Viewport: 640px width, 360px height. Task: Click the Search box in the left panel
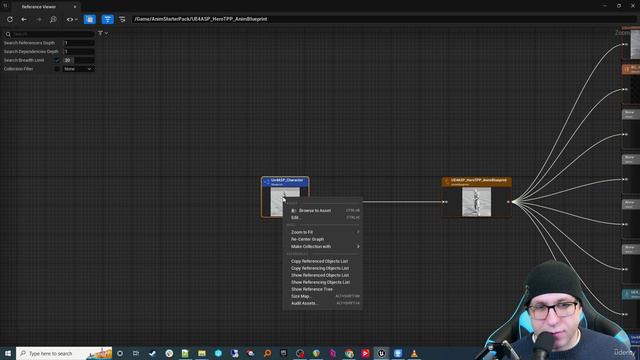(49, 34)
